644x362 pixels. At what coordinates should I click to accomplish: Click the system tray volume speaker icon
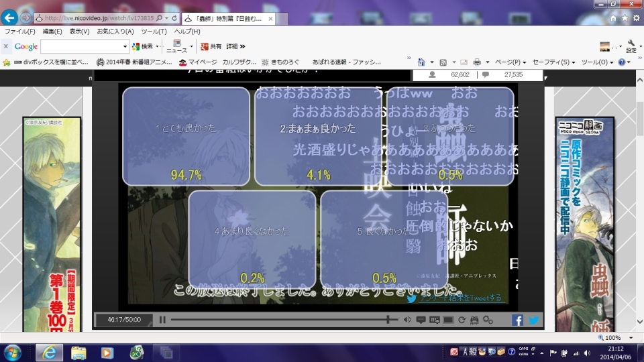[587, 353]
